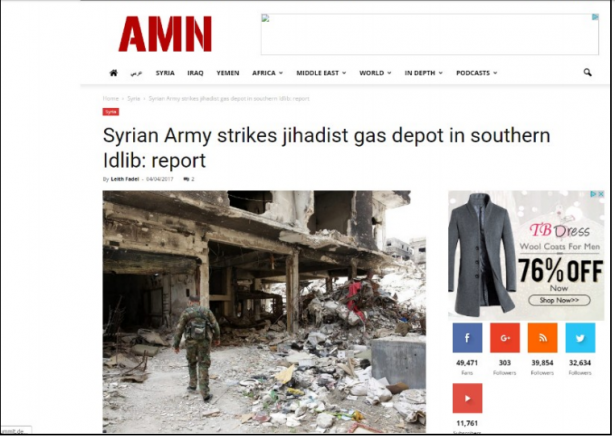Open the YouTube subscribers icon
Viewport: 615px width, 437px height.
[x=467, y=398]
